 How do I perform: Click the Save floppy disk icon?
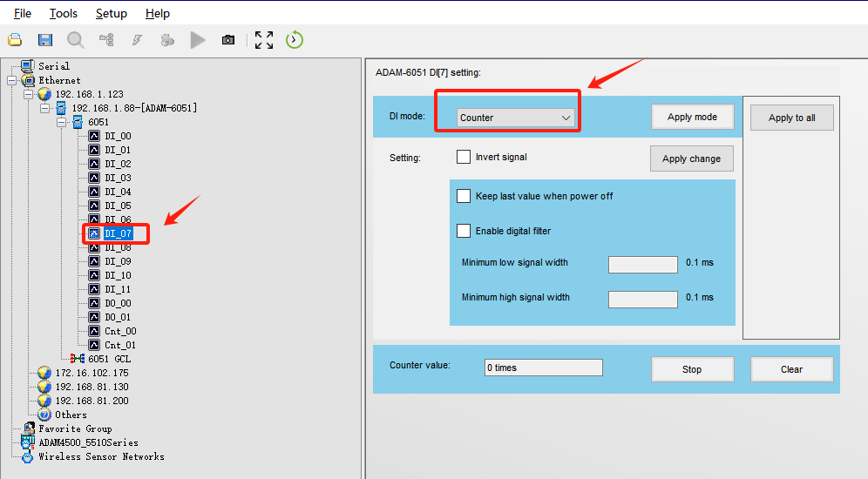tap(45, 40)
